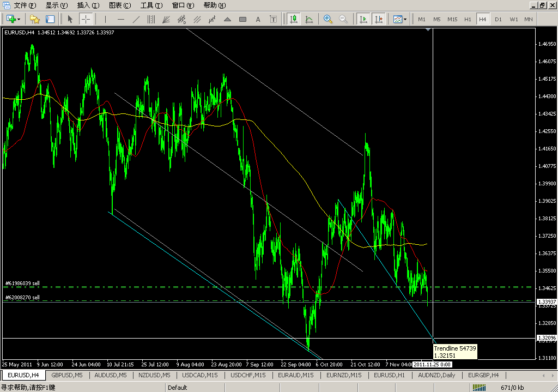Activate the Horizontal Line drawing tool
The height and width of the screenshot is (392, 558).
120,19
